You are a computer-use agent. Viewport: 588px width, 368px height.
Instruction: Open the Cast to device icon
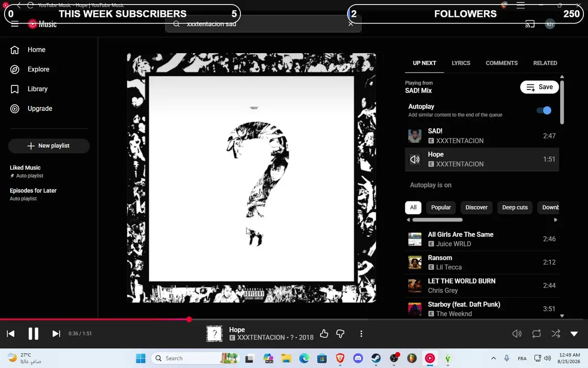(x=529, y=24)
